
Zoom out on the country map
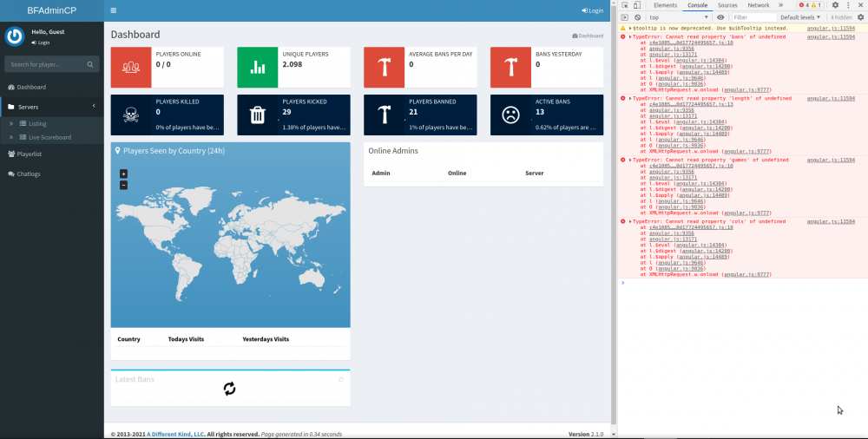coord(123,185)
